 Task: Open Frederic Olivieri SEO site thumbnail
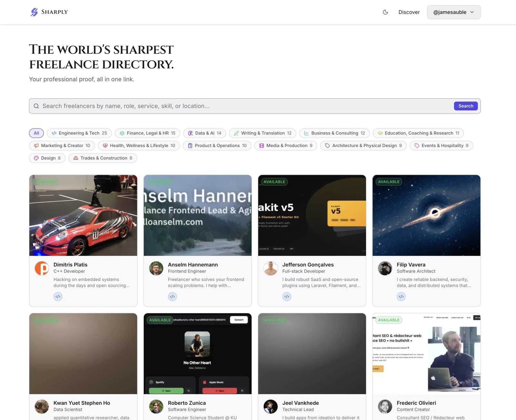[x=426, y=354]
